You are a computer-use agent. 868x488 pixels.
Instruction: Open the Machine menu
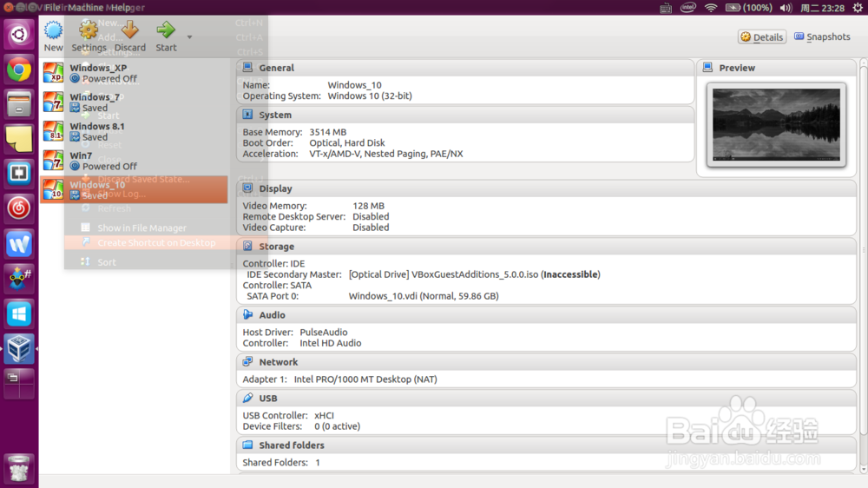pos(85,7)
